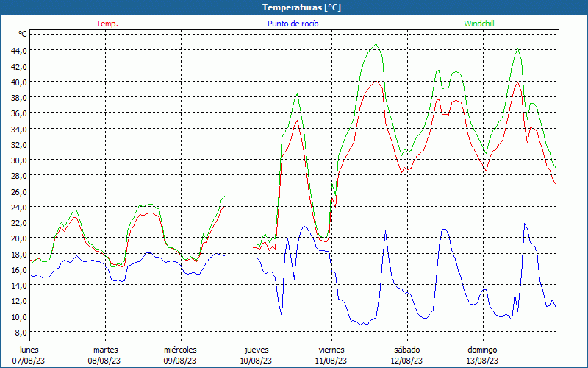This screenshot has width=588, height=368.
Task: Click the date 09/08/23
Action: pyautogui.click(x=180, y=361)
